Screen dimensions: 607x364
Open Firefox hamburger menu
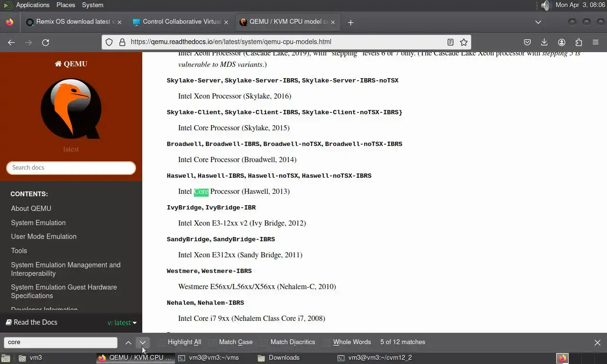(x=596, y=42)
